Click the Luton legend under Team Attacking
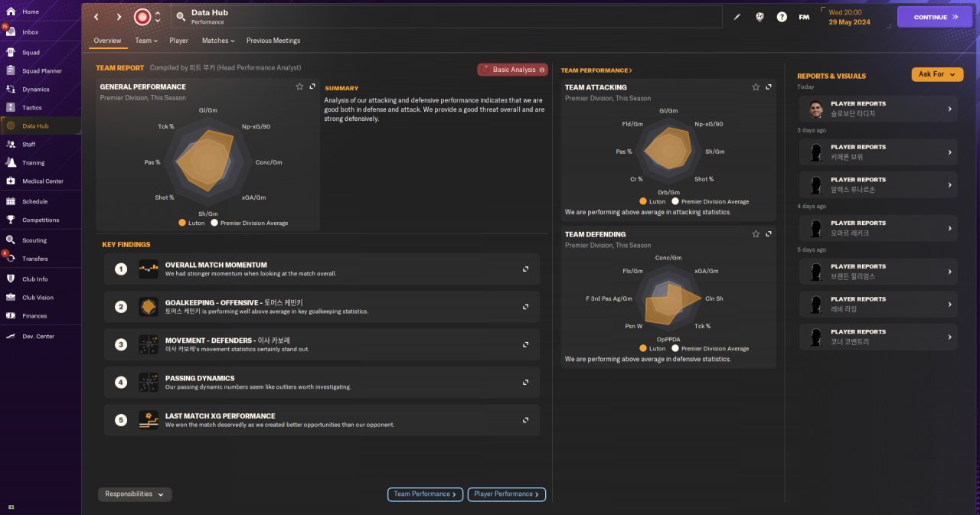Image resolution: width=980 pixels, height=515 pixels. point(653,202)
